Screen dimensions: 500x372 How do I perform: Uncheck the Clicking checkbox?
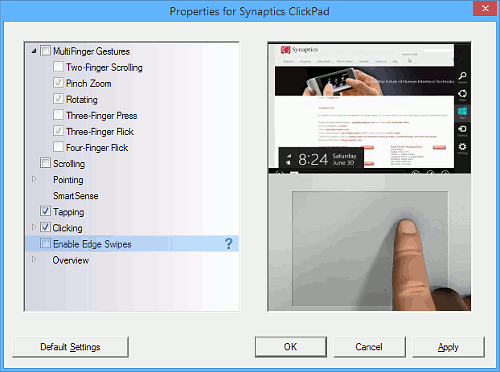(x=45, y=227)
